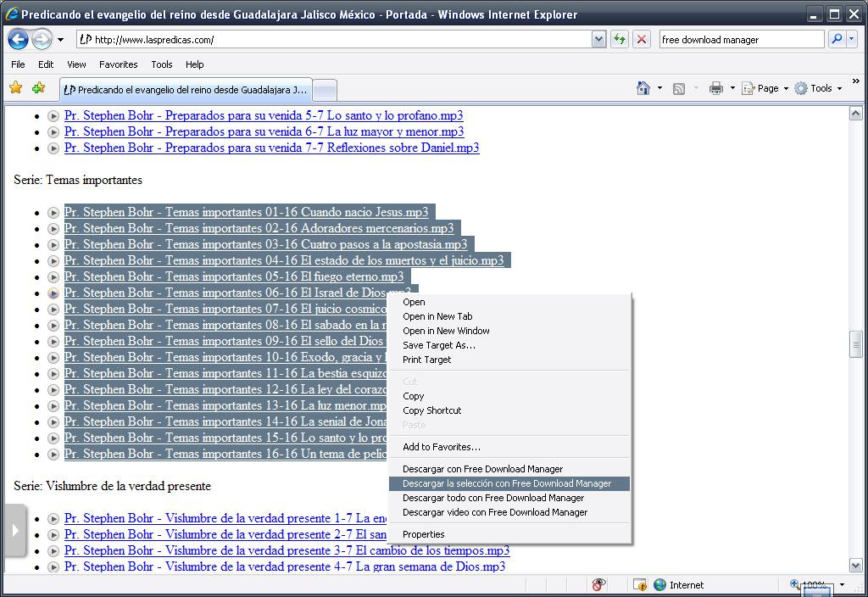Click the Forward navigation arrow

(x=42, y=39)
